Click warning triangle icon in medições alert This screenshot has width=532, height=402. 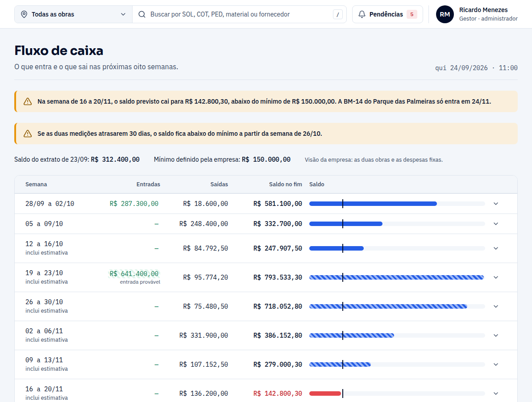[x=28, y=134]
